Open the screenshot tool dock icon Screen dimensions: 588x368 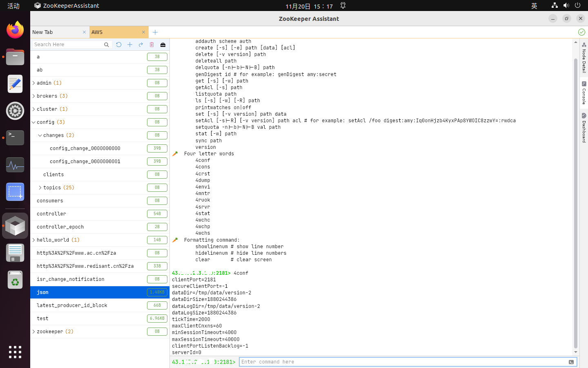point(15,192)
